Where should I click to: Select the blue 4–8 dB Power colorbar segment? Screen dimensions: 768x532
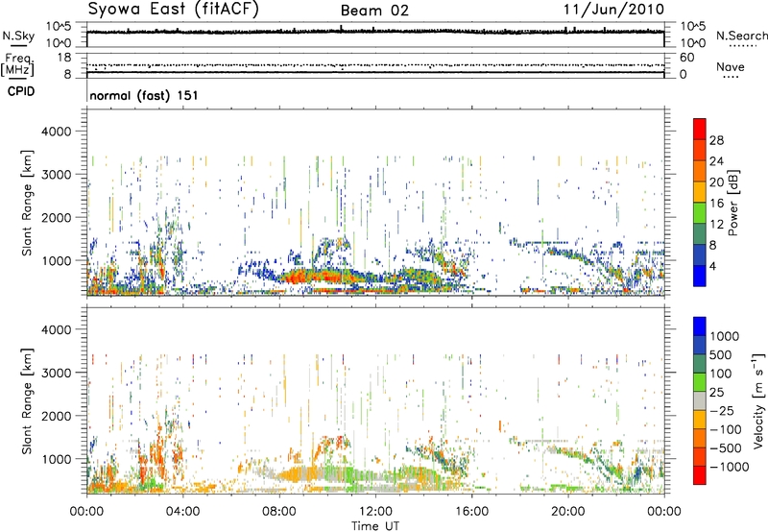point(700,255)
